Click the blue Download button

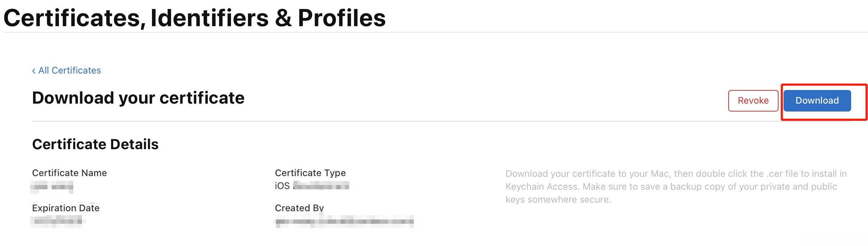817,101
